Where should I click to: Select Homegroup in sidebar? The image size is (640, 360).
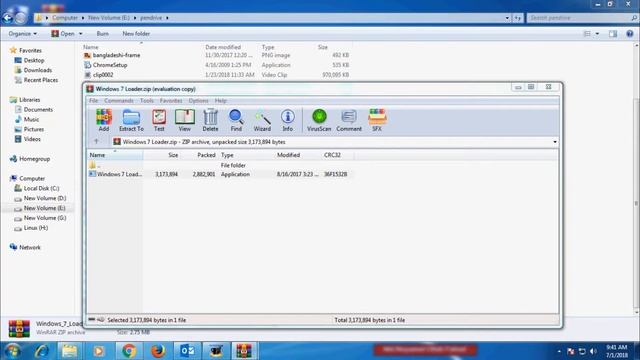(34, 159)
